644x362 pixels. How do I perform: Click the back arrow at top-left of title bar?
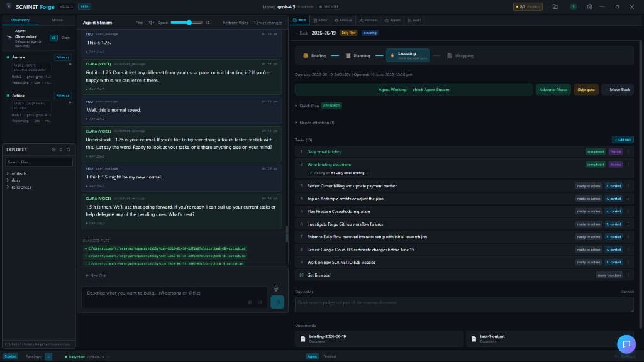pyautogui.click(x=9, y=6)
